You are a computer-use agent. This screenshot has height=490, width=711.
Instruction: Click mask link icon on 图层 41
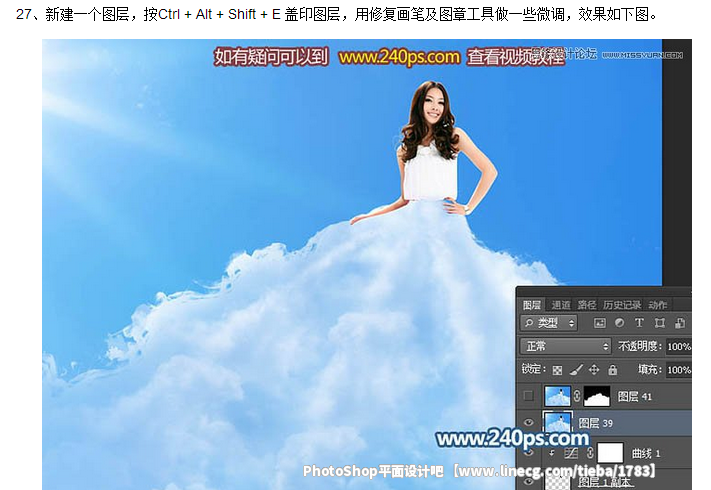coord(577,396)
